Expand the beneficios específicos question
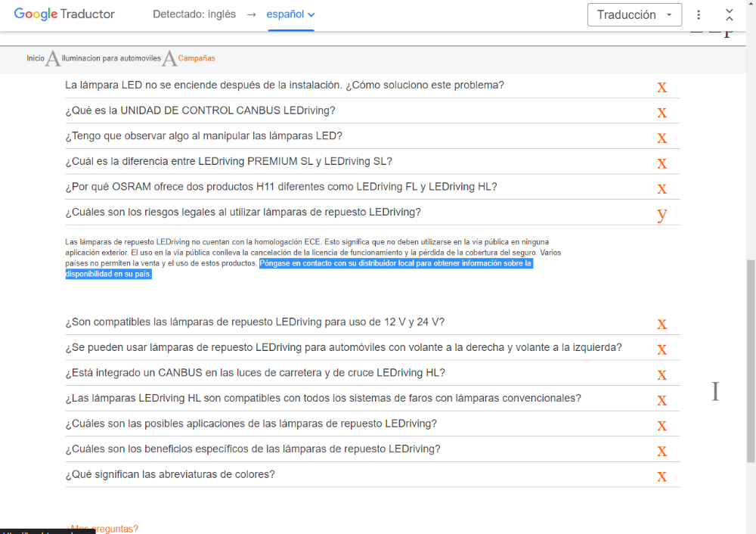Screen dimensions: 756x534 pyautogui.click(x=373, y=449)
